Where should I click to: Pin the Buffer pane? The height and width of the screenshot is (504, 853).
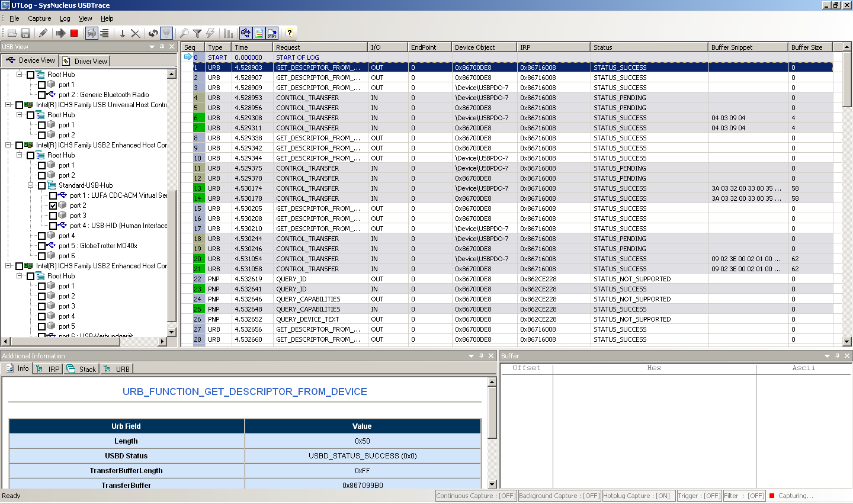pos(837,356)
